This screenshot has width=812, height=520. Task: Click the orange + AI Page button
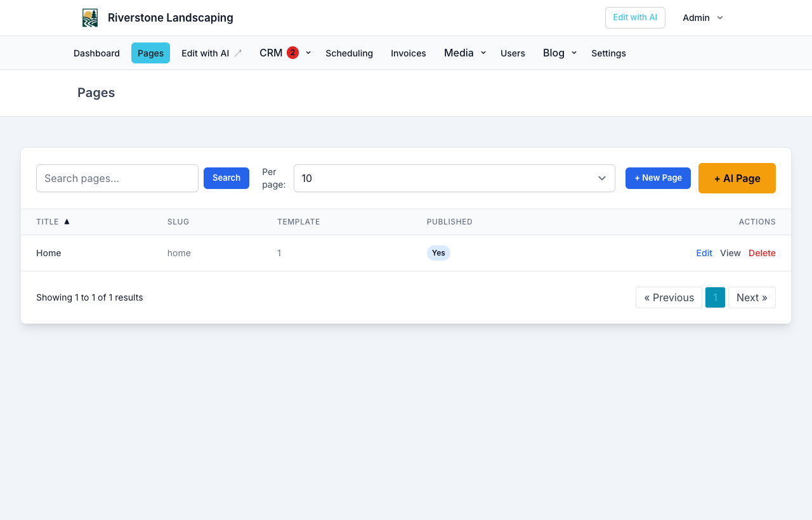(737, 178)
